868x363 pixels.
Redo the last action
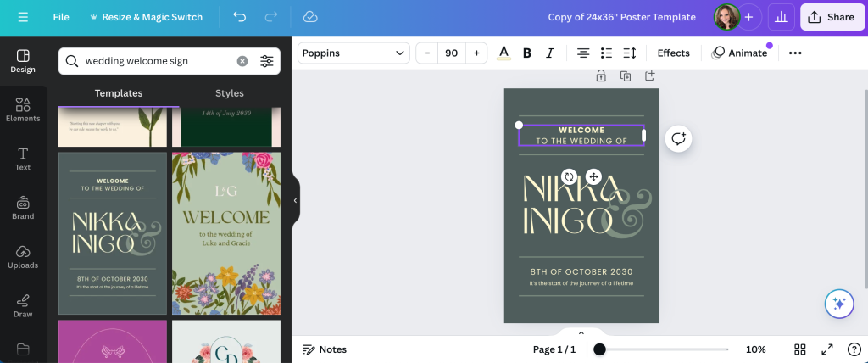pos(271,17)
